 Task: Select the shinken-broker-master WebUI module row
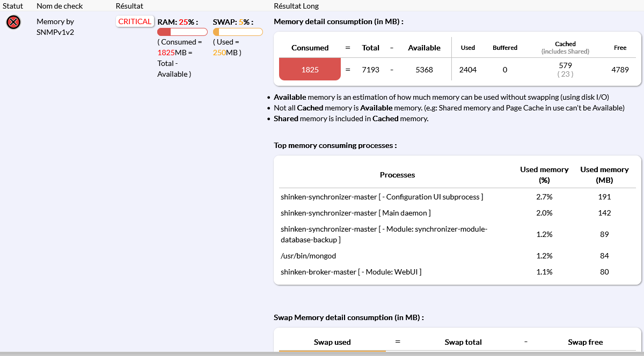click(x=350, y=272)
